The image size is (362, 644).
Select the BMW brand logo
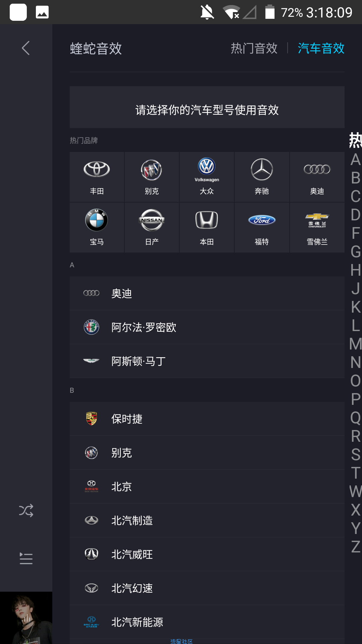pyautogui.click(x=97, y=220)
